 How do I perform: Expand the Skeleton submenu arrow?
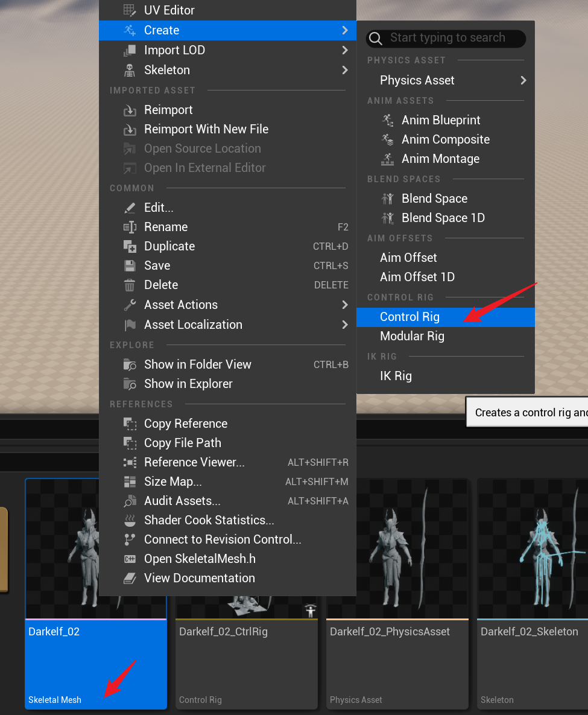(x=345, y=70)
